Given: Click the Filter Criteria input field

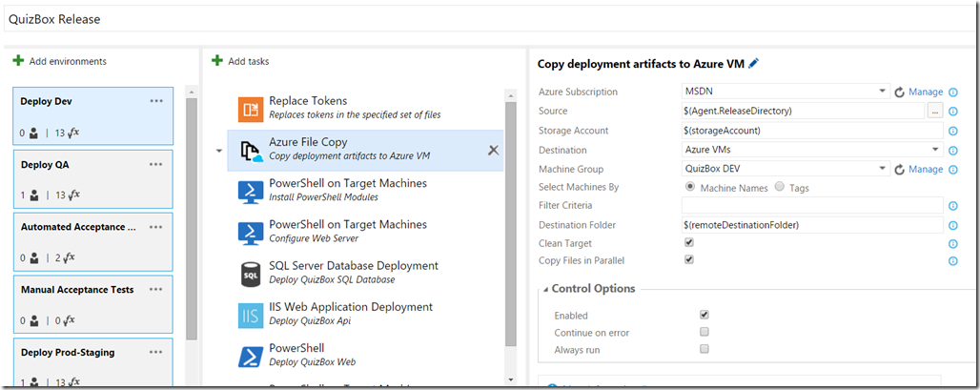Looking at the screenshot, I should [812, 205].
